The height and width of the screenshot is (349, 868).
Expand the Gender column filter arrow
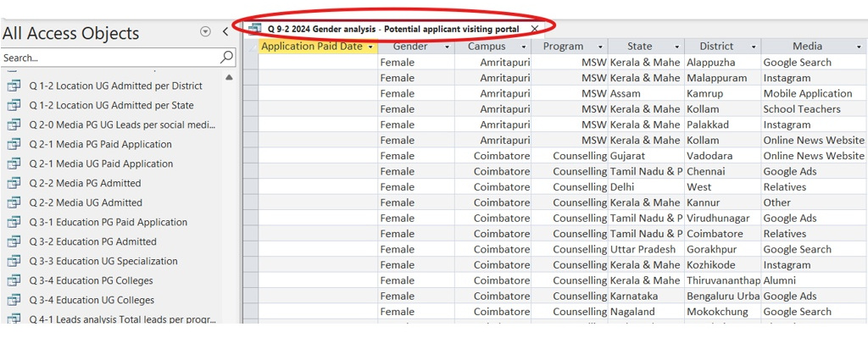[447, 47]
